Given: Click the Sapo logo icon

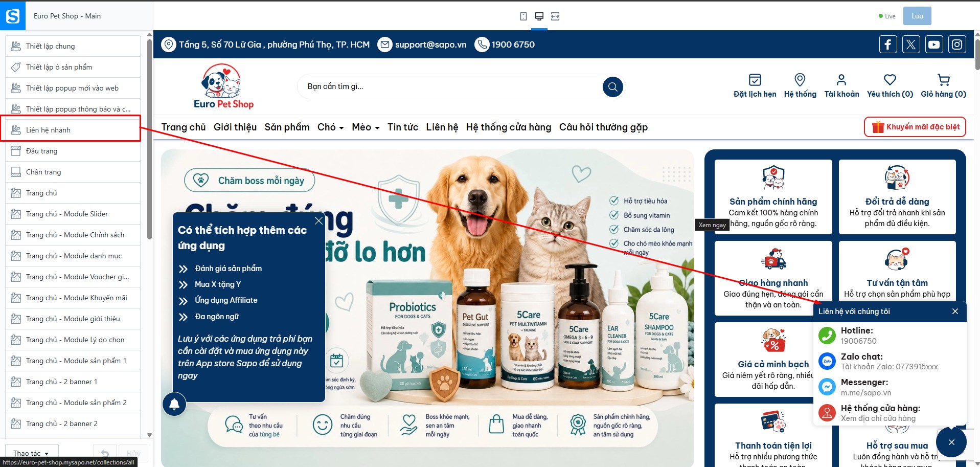Looking at the screenshot, I should tap(13, 16).
